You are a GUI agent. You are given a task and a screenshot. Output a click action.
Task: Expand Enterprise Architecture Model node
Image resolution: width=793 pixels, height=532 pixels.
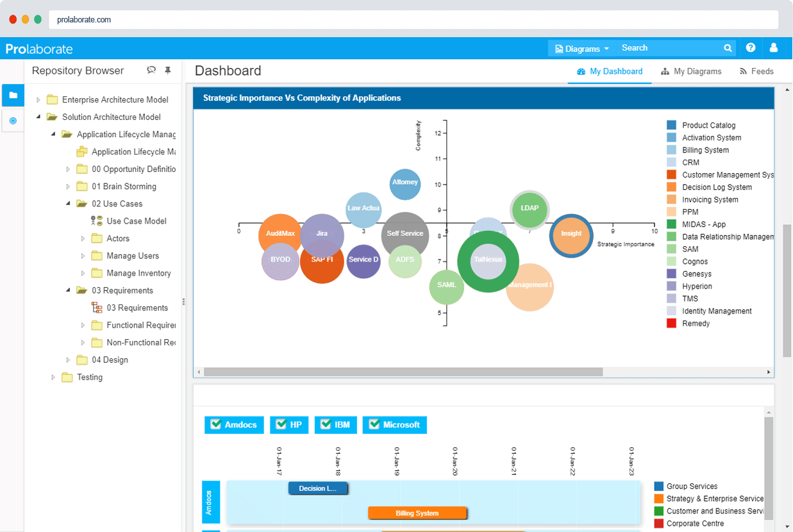[38, 100]
